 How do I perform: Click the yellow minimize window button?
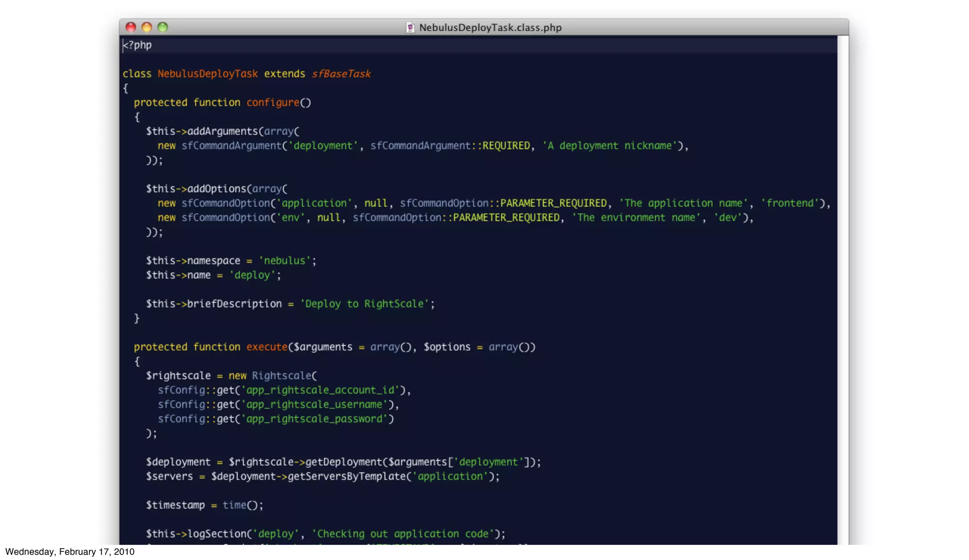tap(147, 27)
